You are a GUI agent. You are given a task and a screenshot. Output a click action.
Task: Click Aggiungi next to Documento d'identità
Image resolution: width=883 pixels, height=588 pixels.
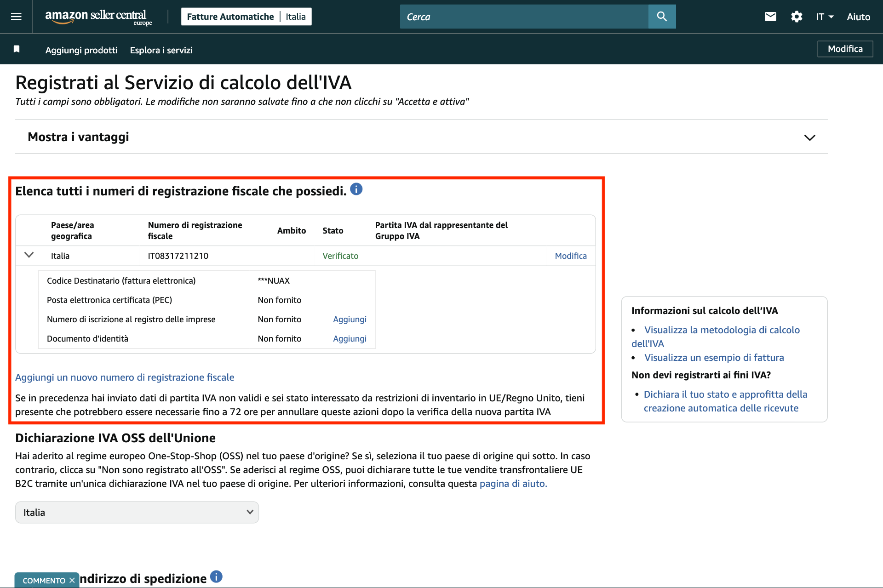350,338
